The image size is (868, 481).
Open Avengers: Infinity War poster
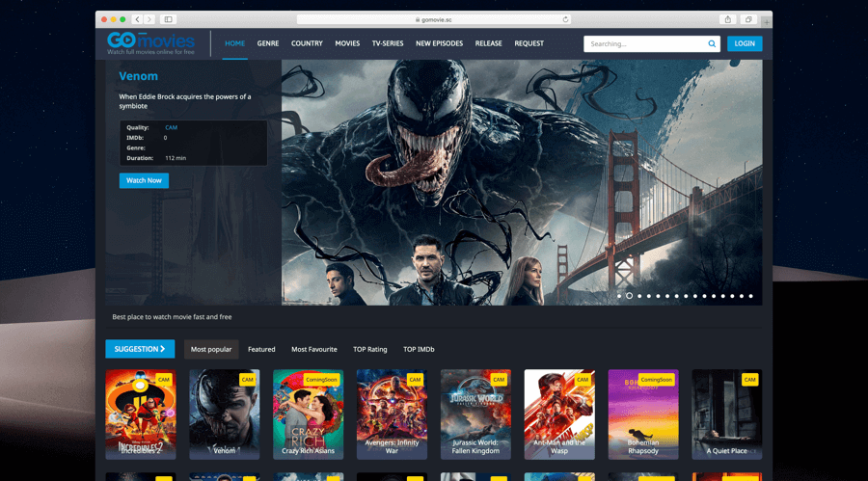(392, 414)
